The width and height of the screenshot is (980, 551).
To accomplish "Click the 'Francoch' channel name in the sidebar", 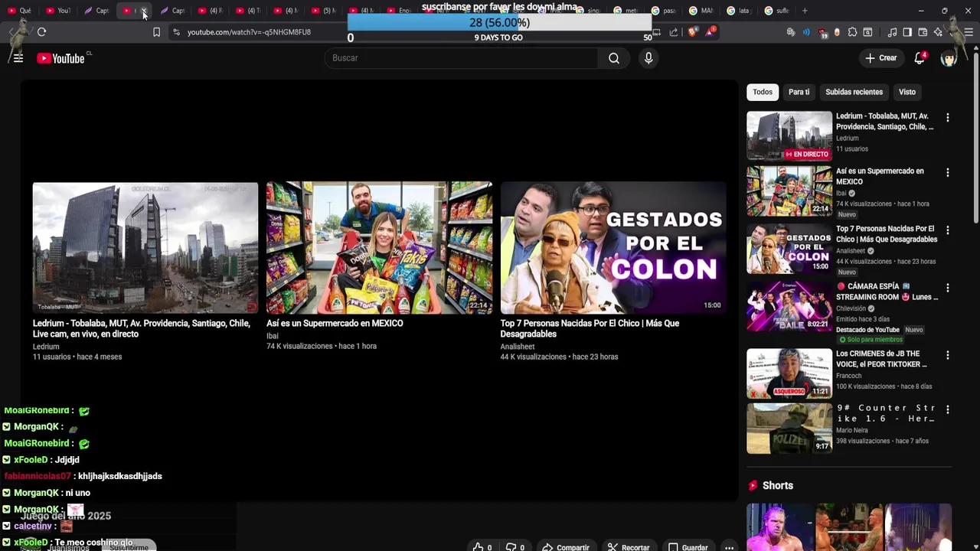I will coord(849,376).
